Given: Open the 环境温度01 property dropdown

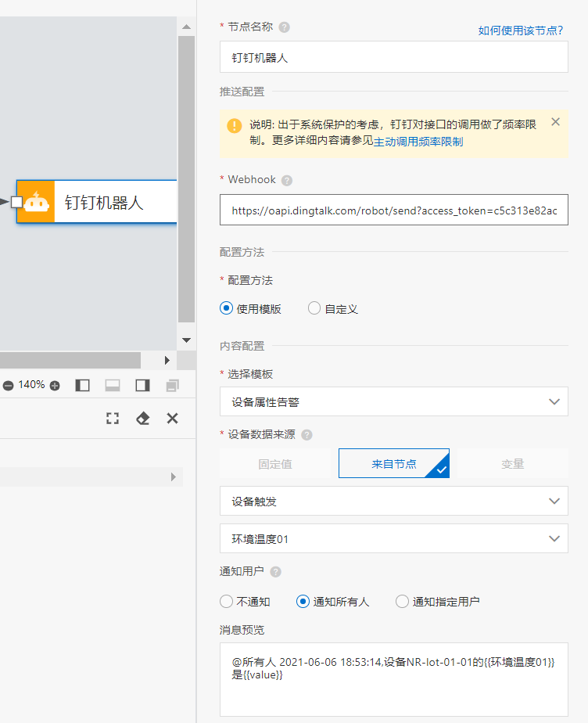Looking at the screenshot, I should [394, 538].
